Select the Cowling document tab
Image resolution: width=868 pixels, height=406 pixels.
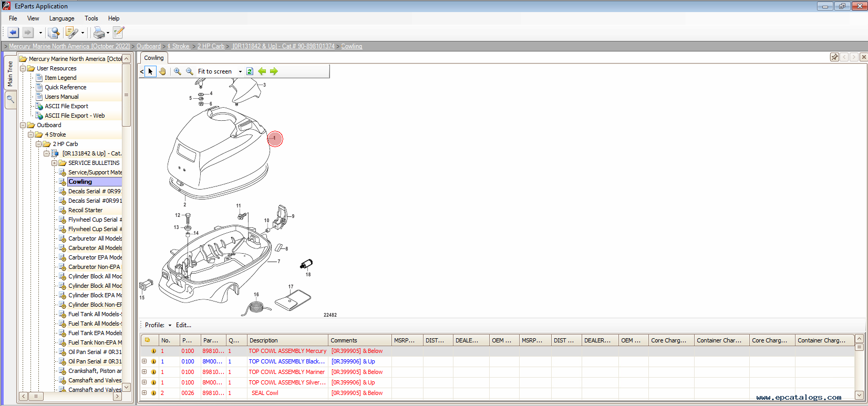[154, 58]
